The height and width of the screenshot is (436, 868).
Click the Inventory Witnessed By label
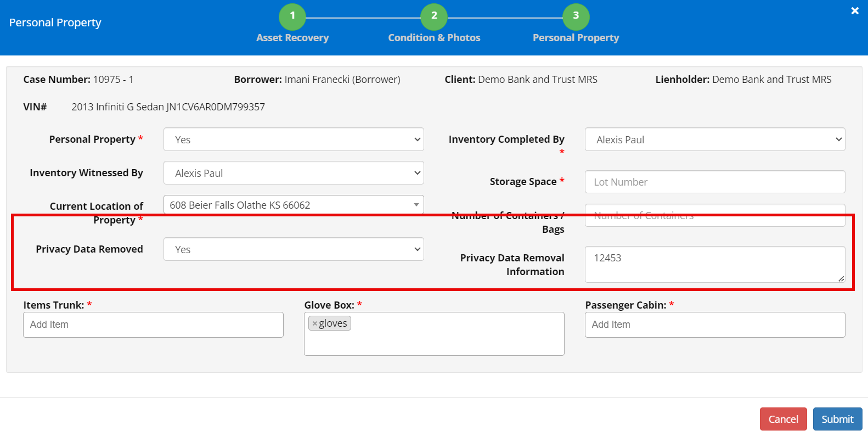point(86,173)
